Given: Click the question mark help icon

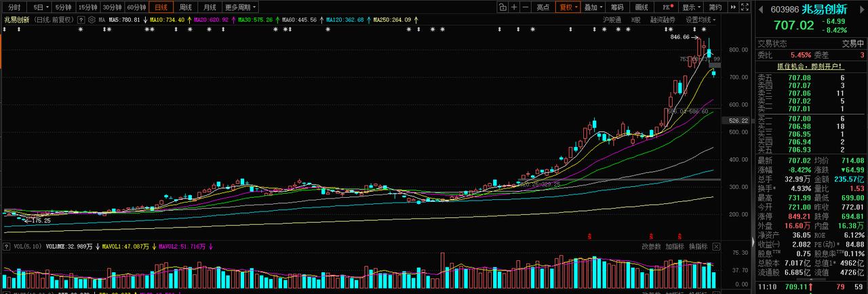Looking at the screenshot, I should pos(81,20).
